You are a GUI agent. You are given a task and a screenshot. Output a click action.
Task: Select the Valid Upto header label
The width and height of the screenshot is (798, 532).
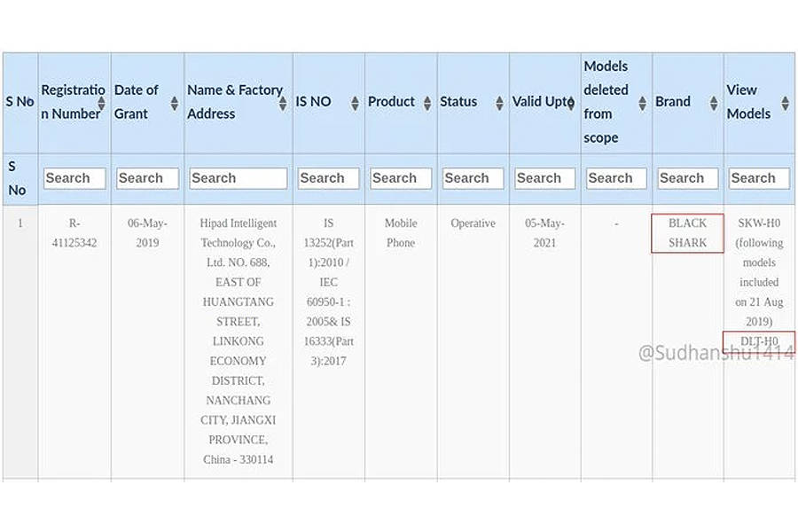[x=543, y=102]
